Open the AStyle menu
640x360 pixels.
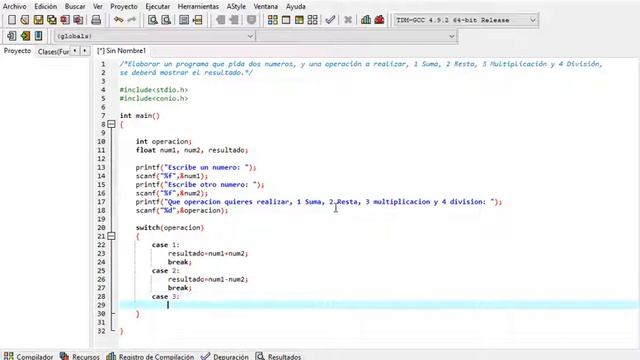pos(236,7)
